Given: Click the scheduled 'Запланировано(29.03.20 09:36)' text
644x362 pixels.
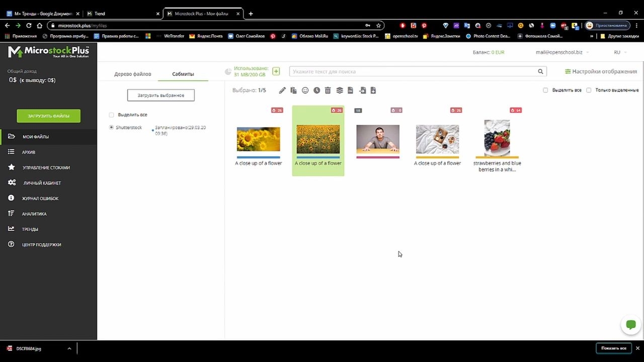Looking at the screenshot, I should (181, 130).
